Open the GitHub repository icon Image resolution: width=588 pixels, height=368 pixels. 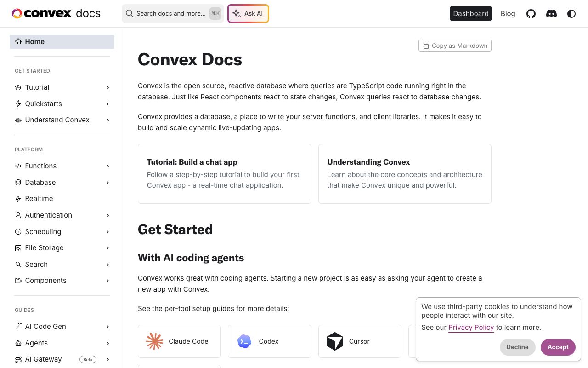[x=531, y=14]
